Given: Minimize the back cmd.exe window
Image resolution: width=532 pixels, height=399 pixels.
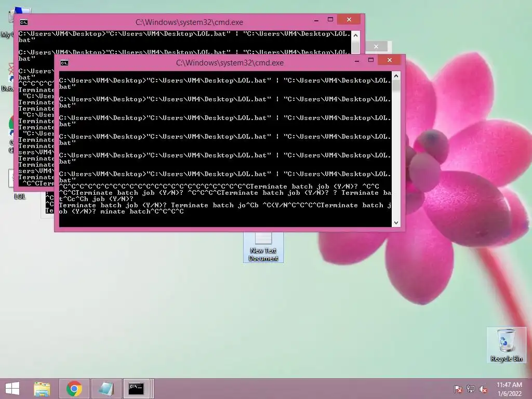Looking at the screenshot, I should [x=316, y=20].
